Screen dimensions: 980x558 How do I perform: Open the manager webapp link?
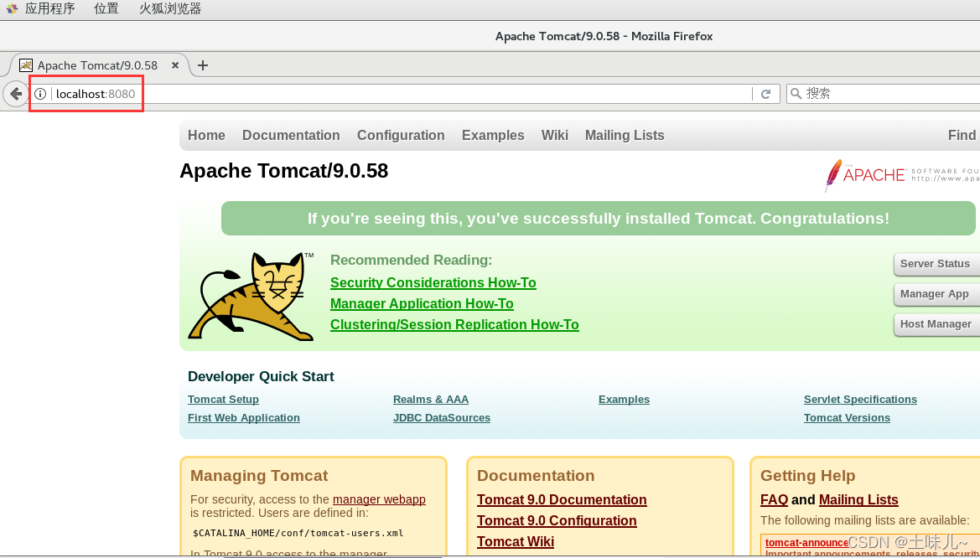point(380,499)
